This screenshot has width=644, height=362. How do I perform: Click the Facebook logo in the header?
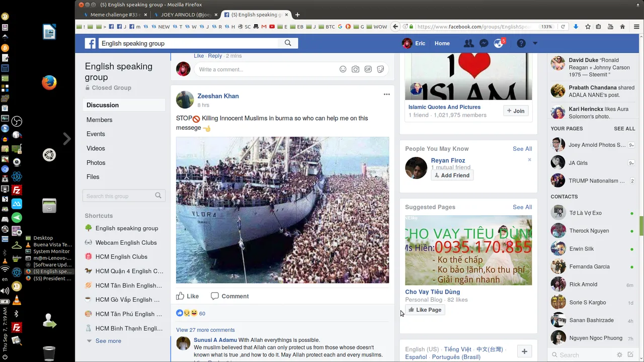coord(90,43)
